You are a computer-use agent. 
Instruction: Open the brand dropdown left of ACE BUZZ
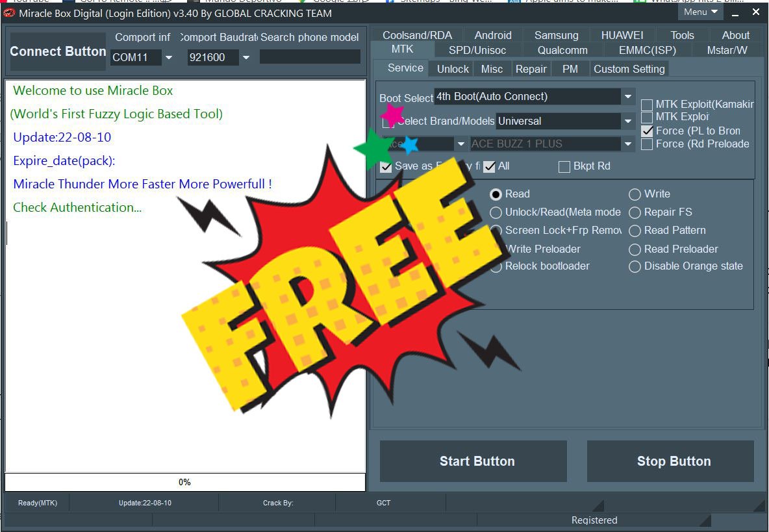460,144
